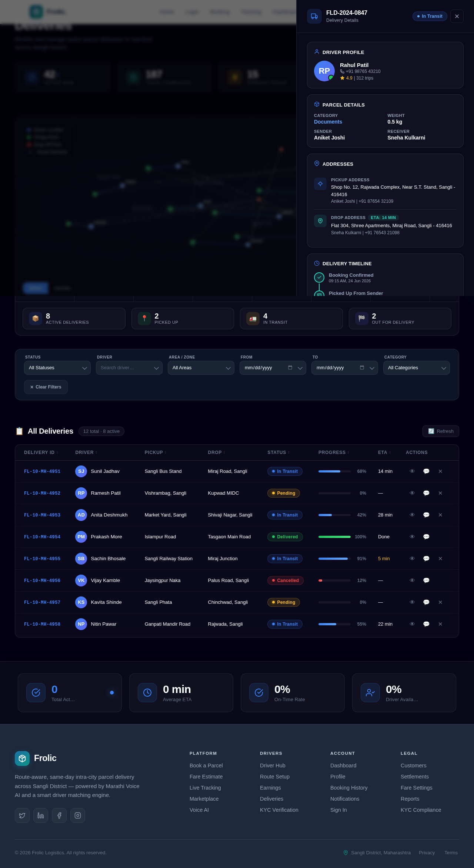Image resolution: width=474 pixels, height=868 pixels.
Task: Click the To date calendar icon
Action: click(362, 367)
